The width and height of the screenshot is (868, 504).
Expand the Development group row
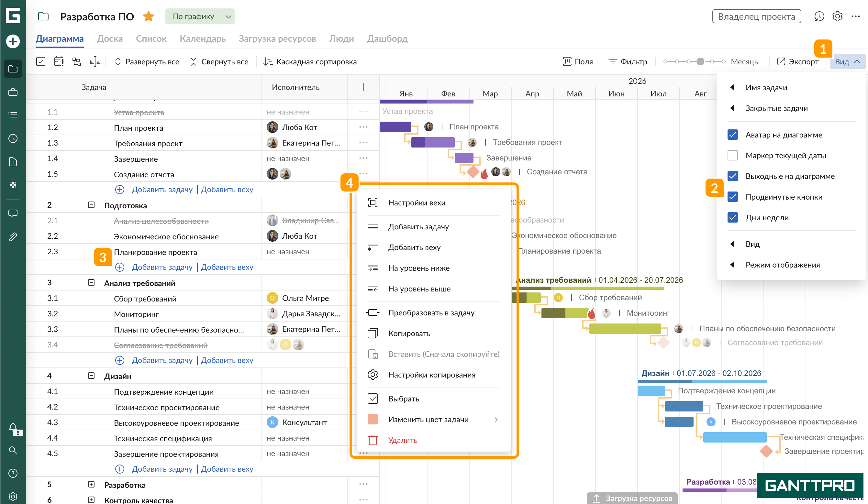click(91, 484)
